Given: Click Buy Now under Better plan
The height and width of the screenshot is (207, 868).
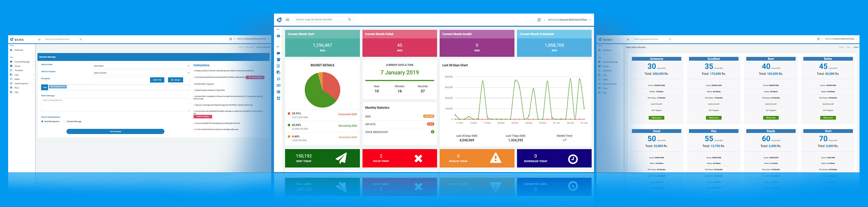Looking at the screenshot, I should click(x=828, y=118).
